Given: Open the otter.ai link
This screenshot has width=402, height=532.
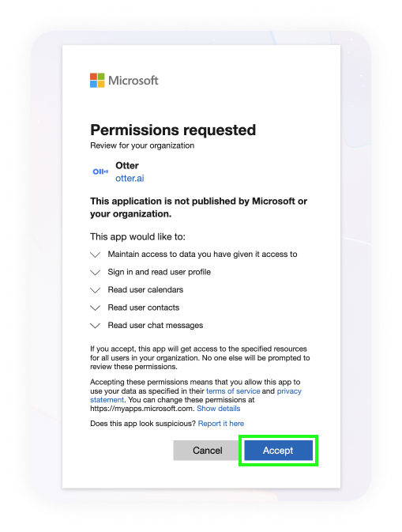Looking at the screenshot, I should pos(130,178).
